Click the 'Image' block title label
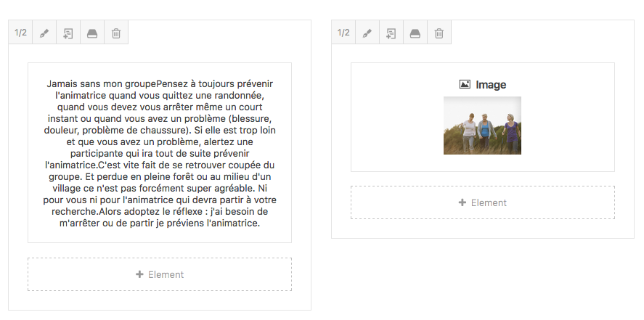The image size is (644, 320). 491,85
